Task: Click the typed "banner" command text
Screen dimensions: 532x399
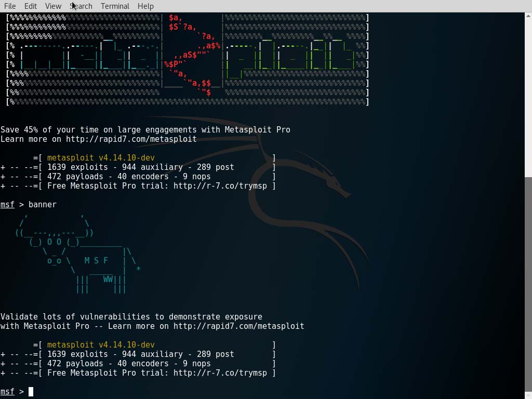Action: pyautogui.click(x=43, y=205)
